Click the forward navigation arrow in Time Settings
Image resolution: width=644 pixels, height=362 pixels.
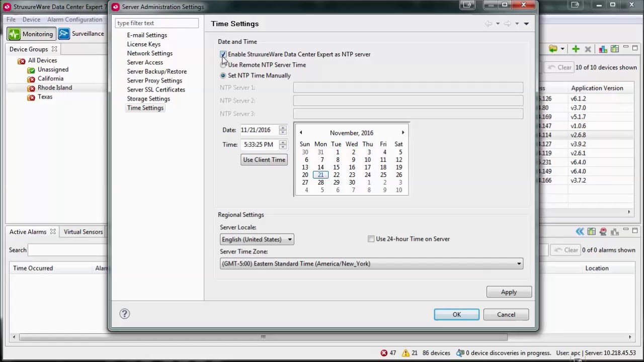(507, 24)
